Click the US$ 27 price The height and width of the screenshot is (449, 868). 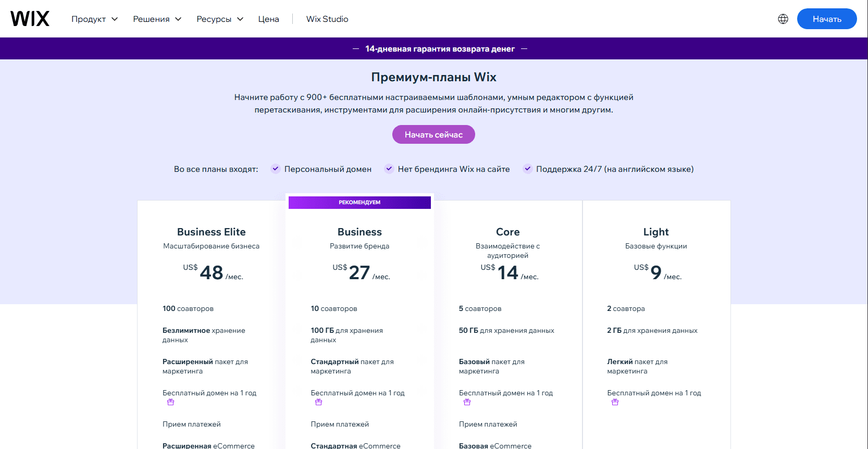361,272
